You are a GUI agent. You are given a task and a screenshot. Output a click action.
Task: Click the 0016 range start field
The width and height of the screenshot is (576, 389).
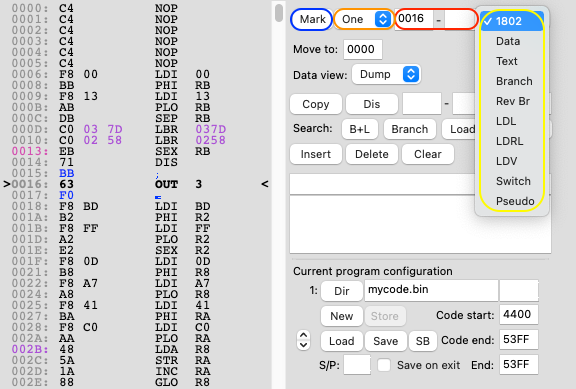pos(414,19)
